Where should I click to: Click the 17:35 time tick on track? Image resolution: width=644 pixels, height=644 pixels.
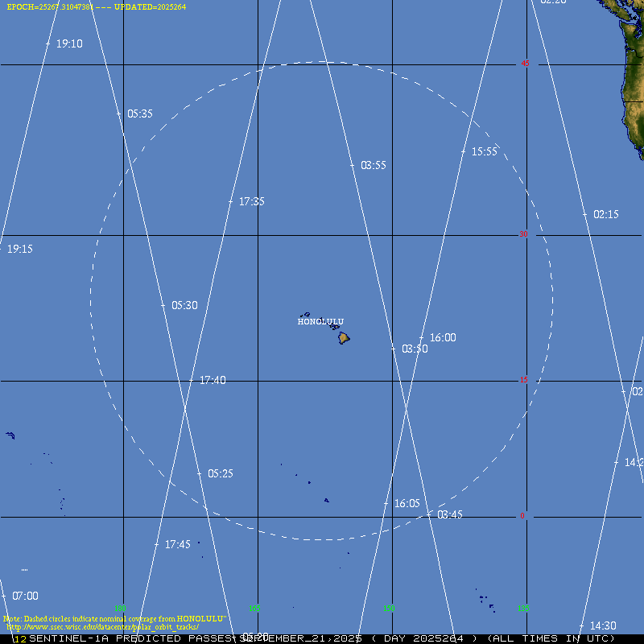point(251,202)
